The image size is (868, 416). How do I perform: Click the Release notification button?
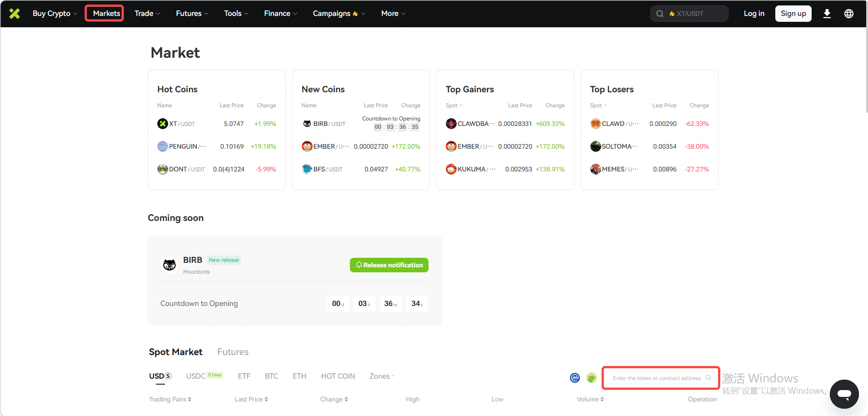tap(389, 265)
